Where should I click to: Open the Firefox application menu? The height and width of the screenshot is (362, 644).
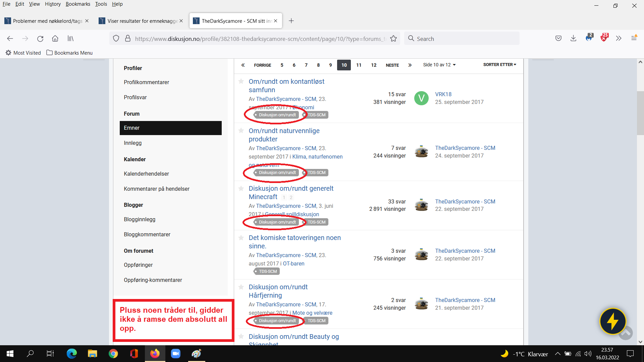click(634, 38)
